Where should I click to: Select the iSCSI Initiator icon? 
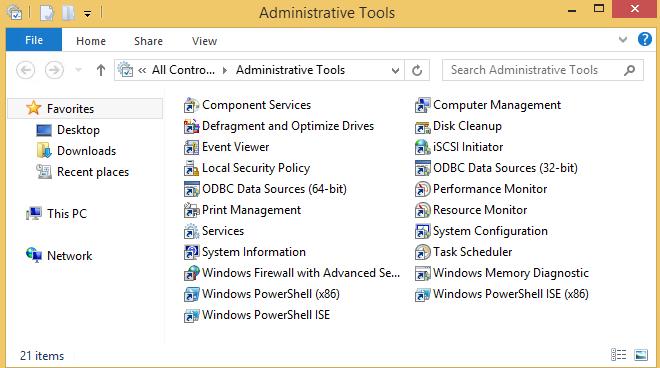tap(422, 147)
